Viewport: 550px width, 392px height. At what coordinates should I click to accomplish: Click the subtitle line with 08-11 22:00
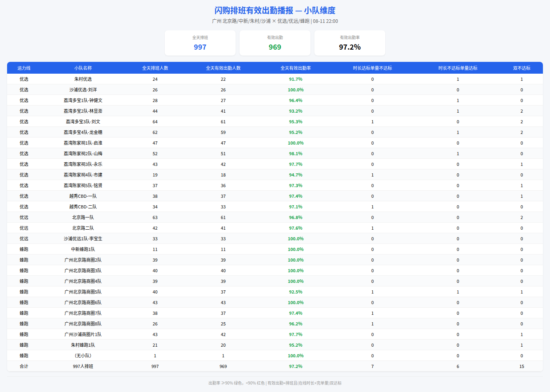click(275, 21)
